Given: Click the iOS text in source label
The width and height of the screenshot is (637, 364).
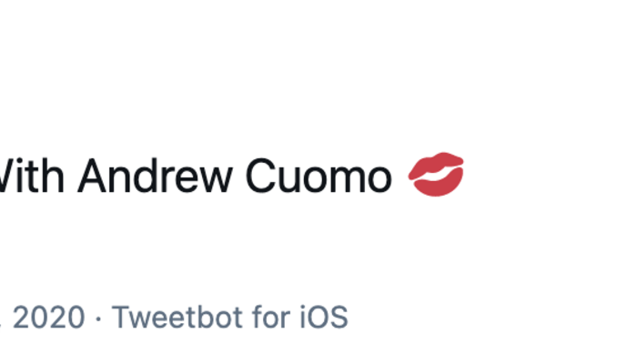Looking at the screenshot, I should 324,318.
